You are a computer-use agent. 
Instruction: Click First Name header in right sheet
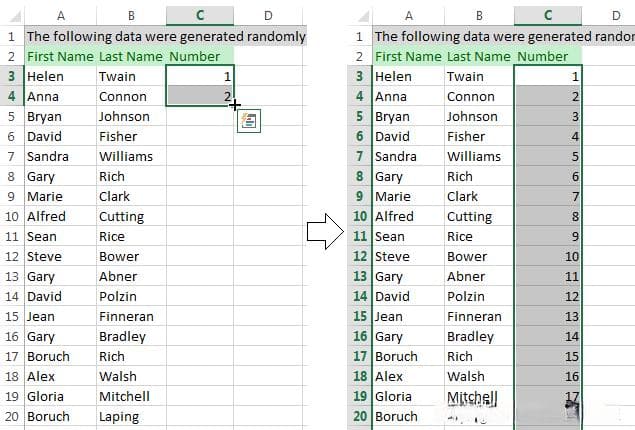[x=409, y=56]
